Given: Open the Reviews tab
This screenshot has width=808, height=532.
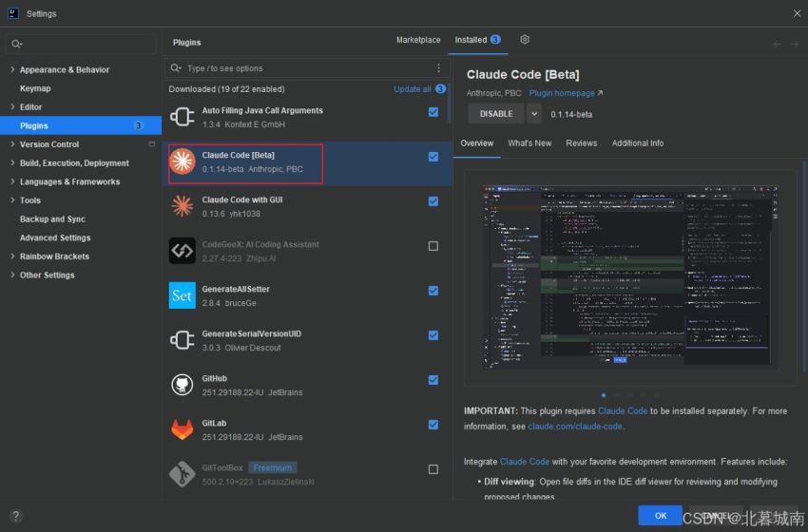Looking at the screenshot, I should click(x=581, y=143).
